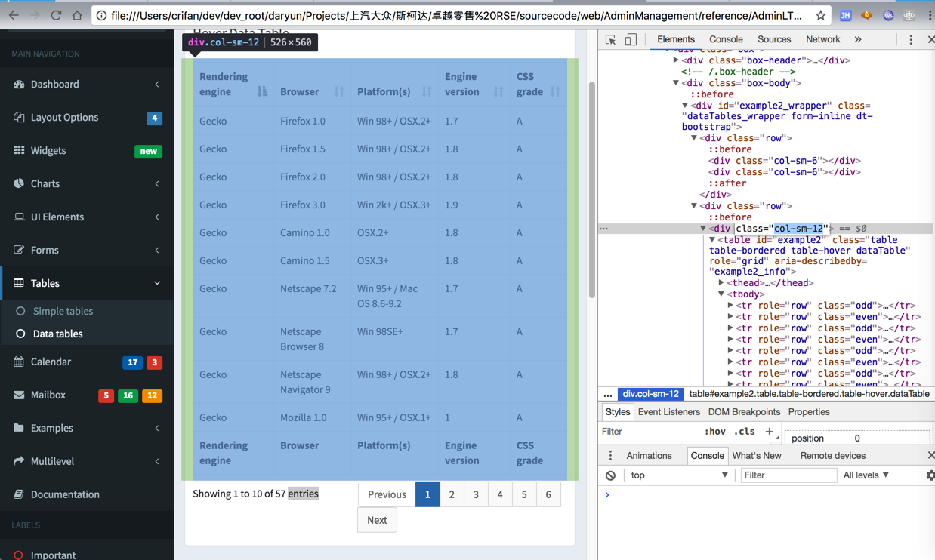935x560 pixels.
Task: Click the clear console icon
Action: (610, 475)
